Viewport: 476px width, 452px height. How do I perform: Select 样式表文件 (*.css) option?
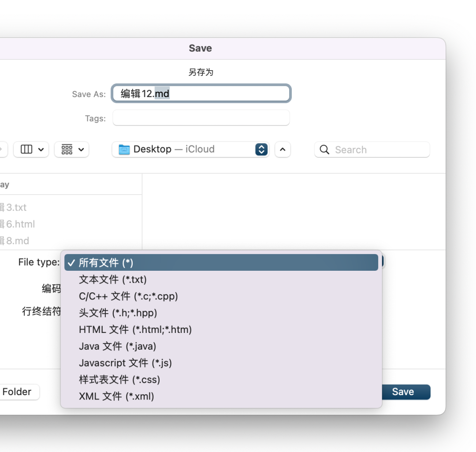pyautogui.click(x=221, y=380)
